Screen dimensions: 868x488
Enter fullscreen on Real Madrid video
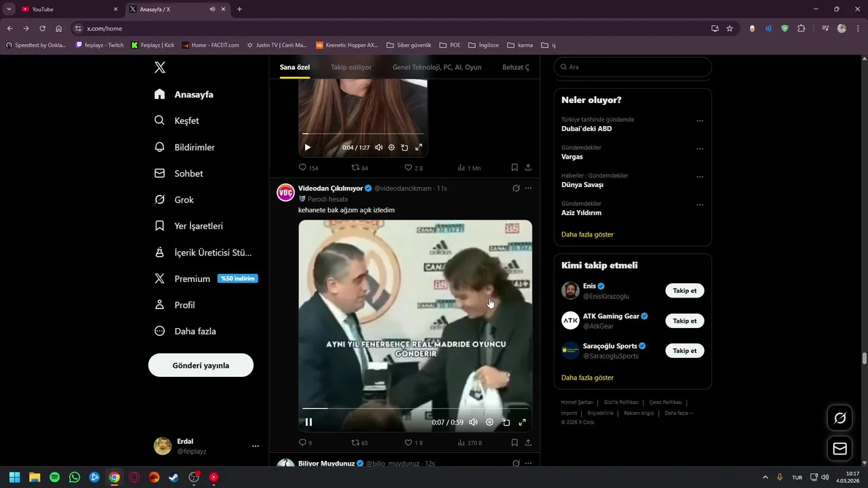click(522, 422)
